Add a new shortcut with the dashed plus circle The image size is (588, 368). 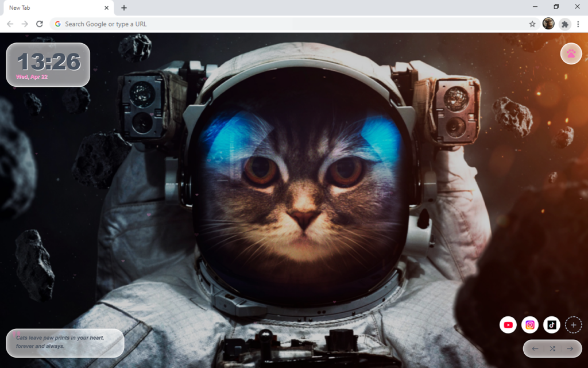tap(573, 325)
